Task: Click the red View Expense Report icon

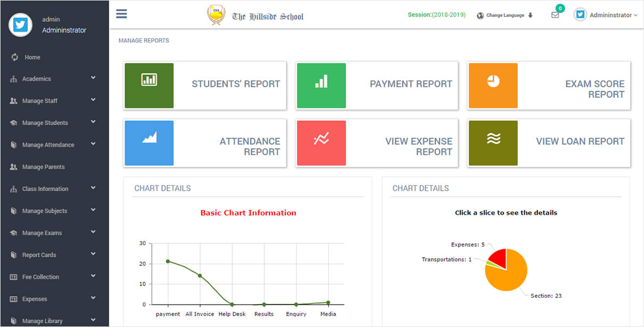Action: pos(321,143)
